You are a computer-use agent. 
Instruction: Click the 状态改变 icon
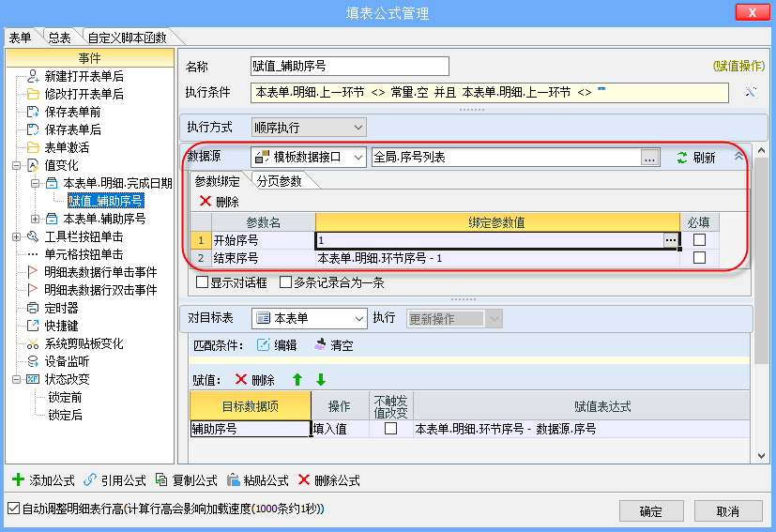[x=33, y=379]
